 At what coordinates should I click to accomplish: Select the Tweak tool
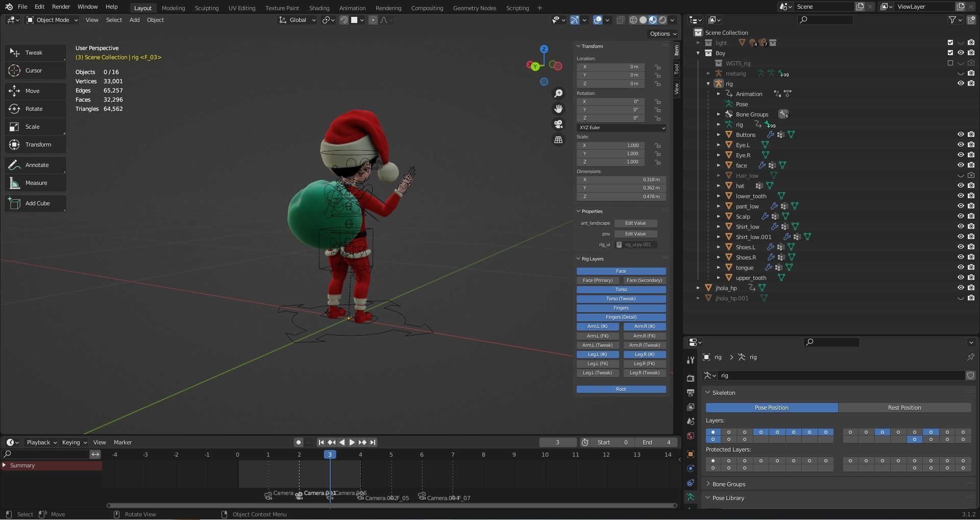click(35, 53)
